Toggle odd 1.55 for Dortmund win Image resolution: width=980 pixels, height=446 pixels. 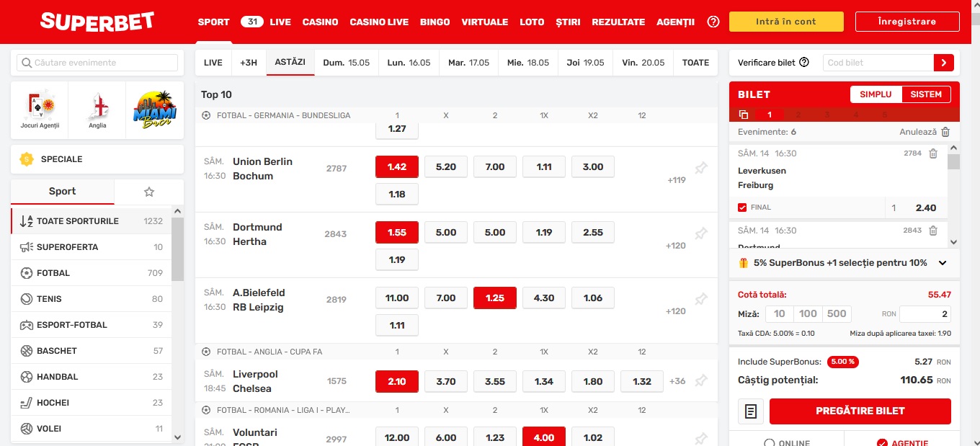pyautogui.click(x=397, y=232)
